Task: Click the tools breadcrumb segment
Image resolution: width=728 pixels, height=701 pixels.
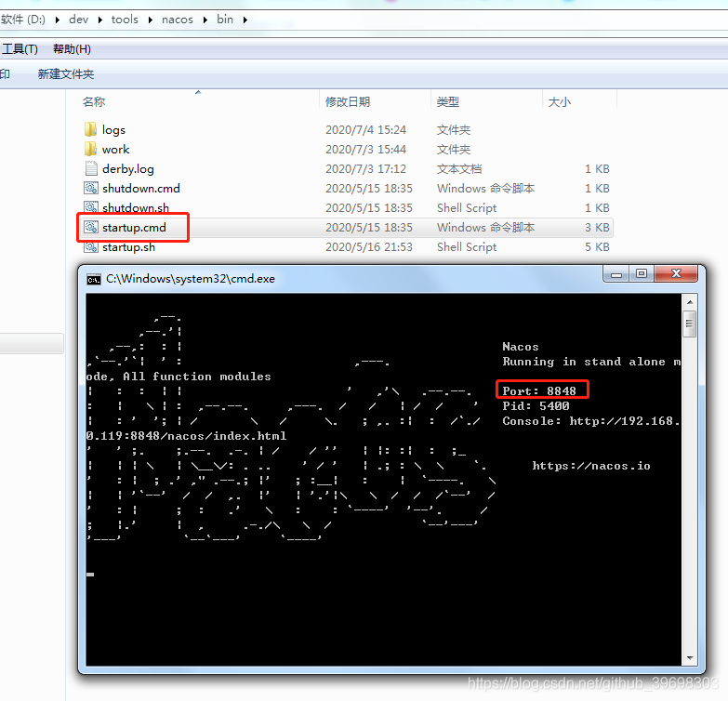Action: (125, 20)
